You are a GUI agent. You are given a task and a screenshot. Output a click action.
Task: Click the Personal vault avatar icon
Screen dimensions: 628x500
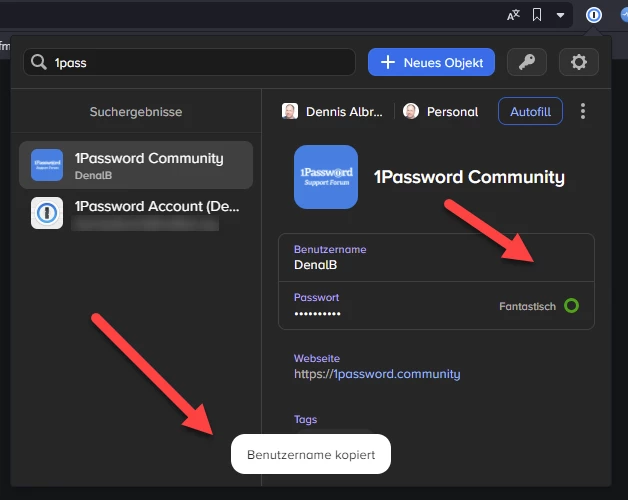point(411,111)
